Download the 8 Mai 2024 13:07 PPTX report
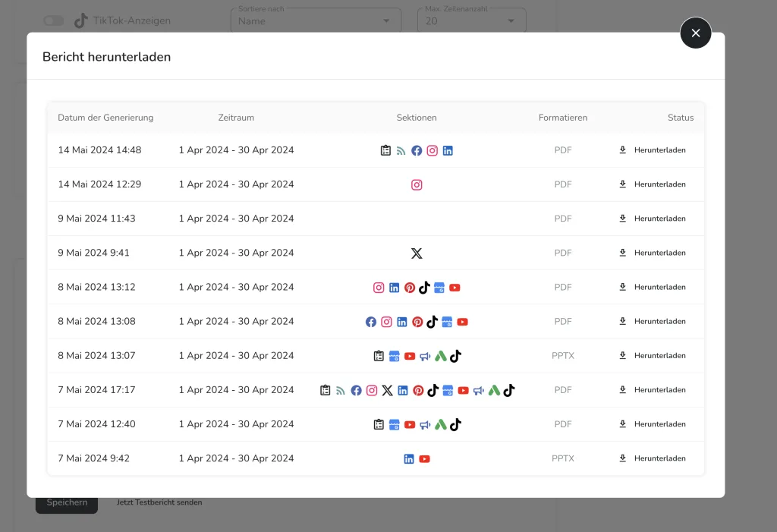The height and width of the screenshot is (532, 777). pos(652,355)
